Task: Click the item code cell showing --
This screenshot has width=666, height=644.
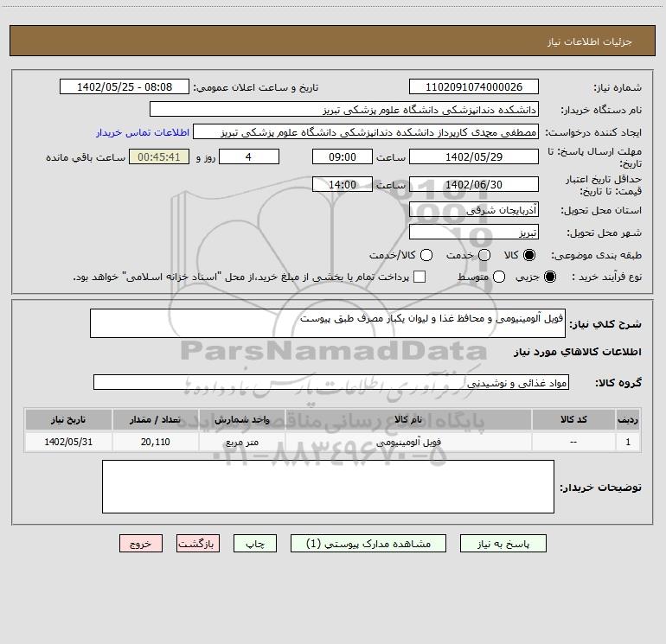Action: pyautogui.click(x=573, y=442)
